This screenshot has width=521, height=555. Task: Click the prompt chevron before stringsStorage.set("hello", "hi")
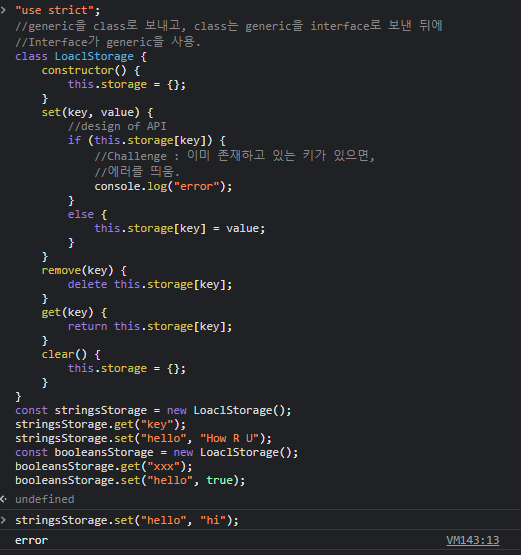(x=3, y=520)
